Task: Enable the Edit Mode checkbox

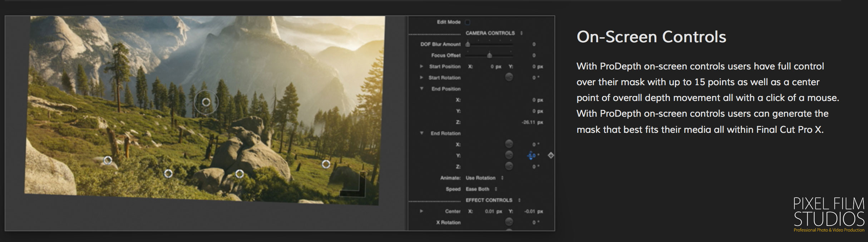Action: click(467, 22)
